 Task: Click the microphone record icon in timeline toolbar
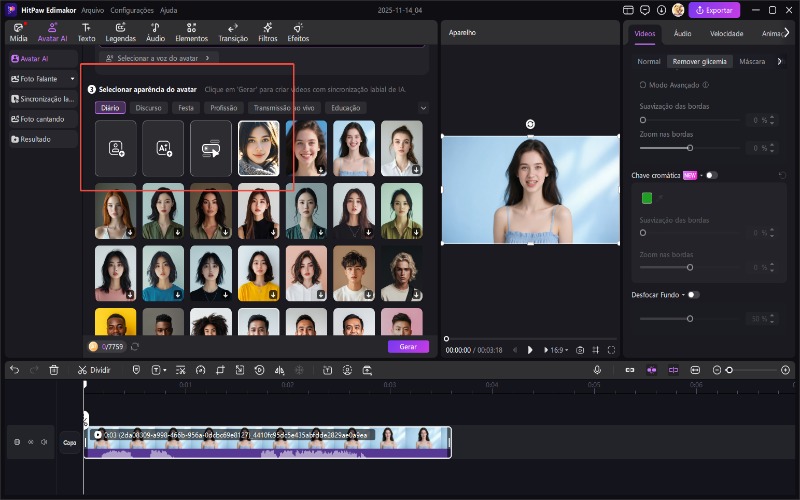tap(597, 369)
